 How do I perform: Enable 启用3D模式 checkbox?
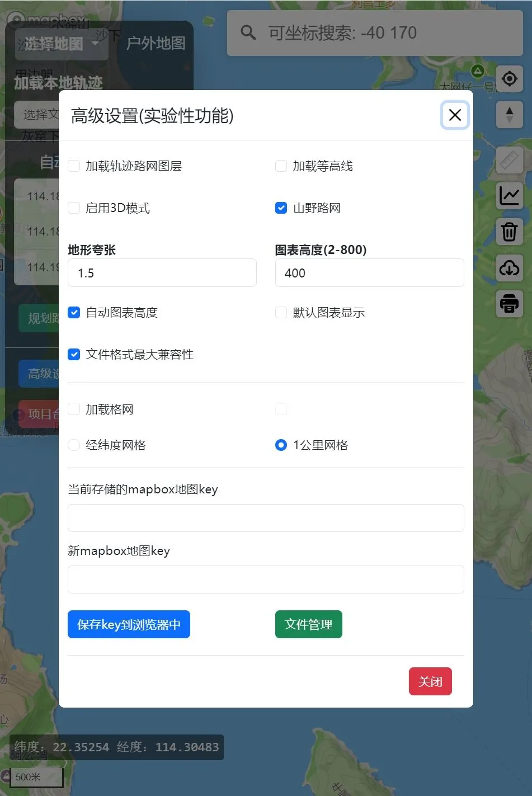pos(74,208)
